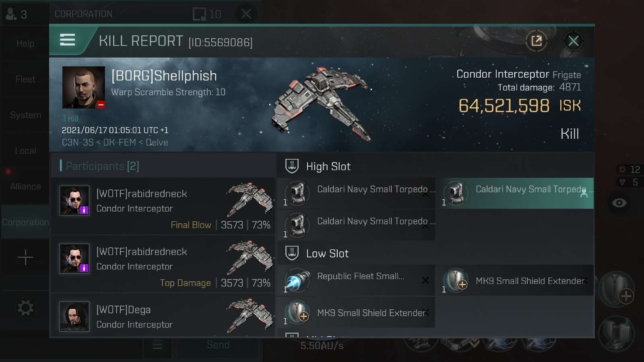Select the Dega participant portrait
This screenshot has height=362, width=644.
tap(74, 317)
